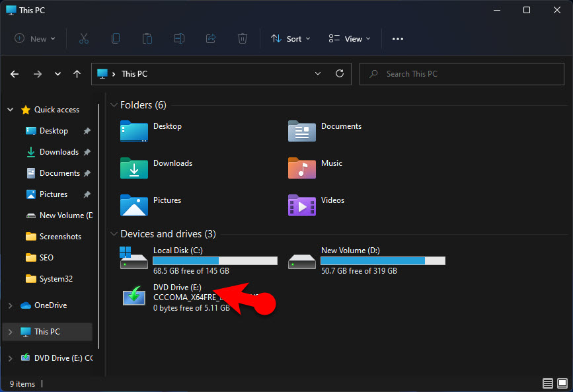Refresh the This PC view
This screenshot has width=573, height=392.
click(x=340, y=73)
